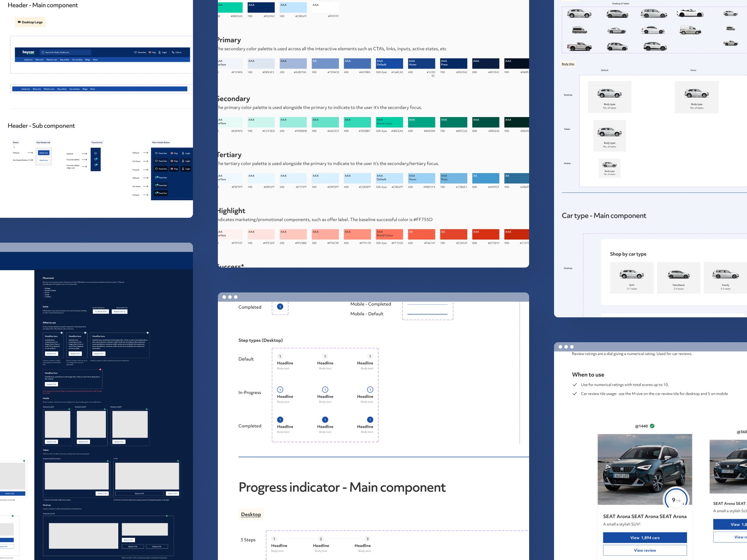Click the View review button
Viewport: 747px width, 560px height.
tap(645, 550)
